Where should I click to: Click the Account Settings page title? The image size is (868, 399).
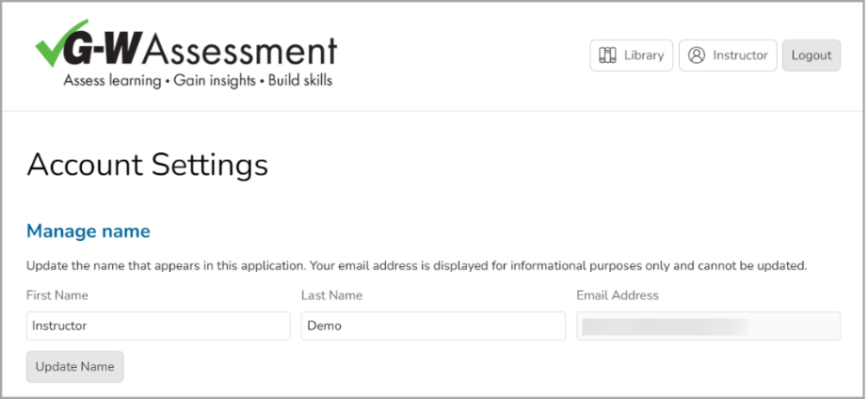[x=147, y=165]
